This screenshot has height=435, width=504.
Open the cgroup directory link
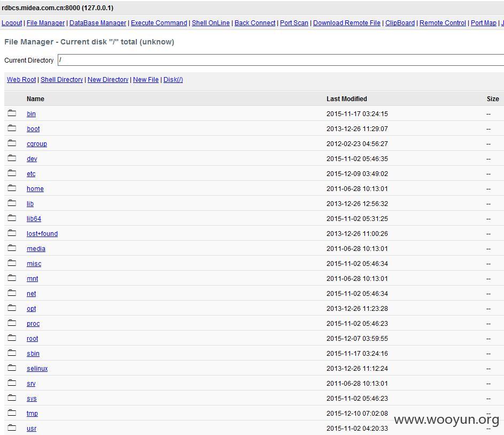click(37, 144)
